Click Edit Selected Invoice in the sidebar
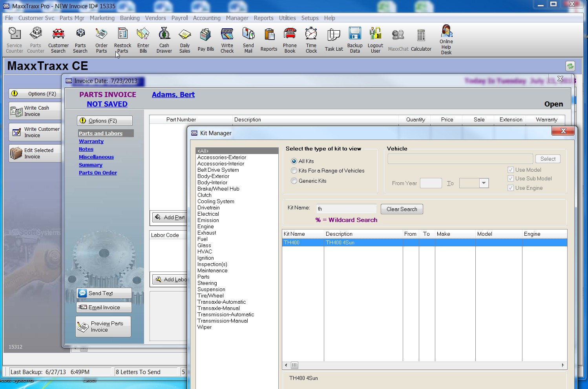 (35, 154)
